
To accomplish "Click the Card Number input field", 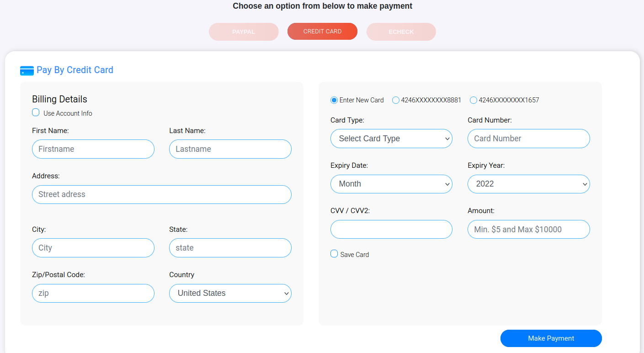I will (529, 139).
